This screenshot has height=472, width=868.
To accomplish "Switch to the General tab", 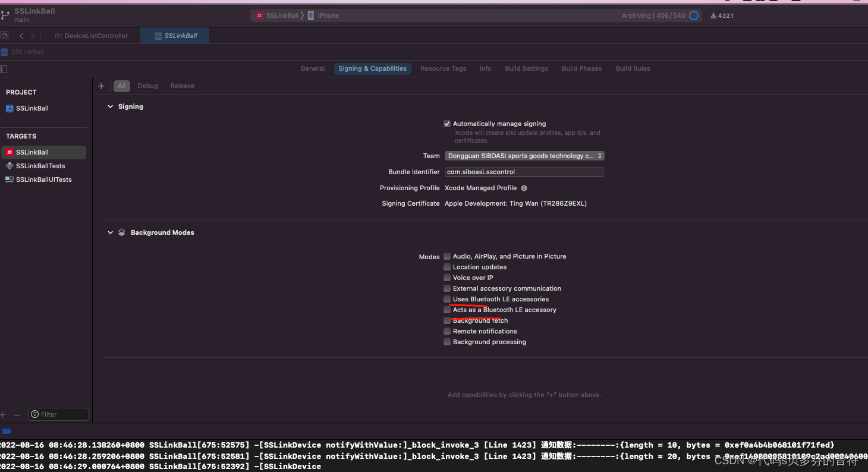I will coord(313,68).
